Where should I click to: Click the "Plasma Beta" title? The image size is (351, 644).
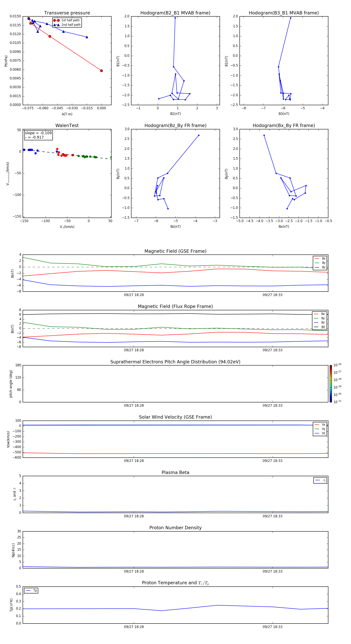point(175,472)
